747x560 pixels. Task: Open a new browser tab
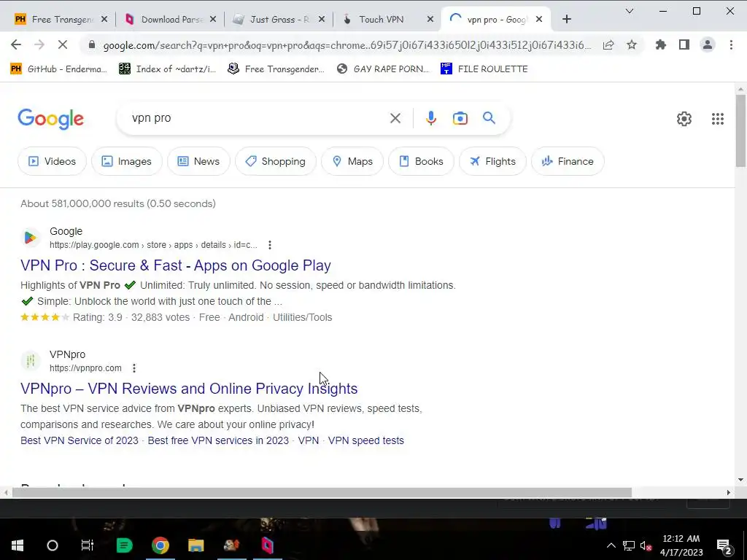566,19
